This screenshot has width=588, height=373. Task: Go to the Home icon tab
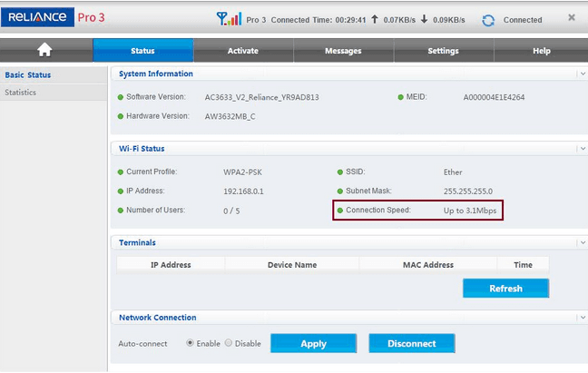coord(44,50)
